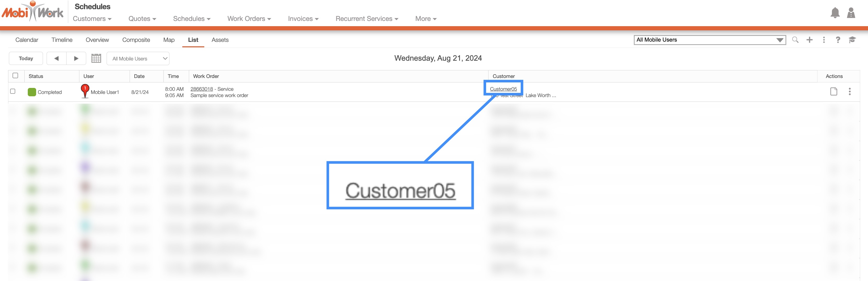868x281 pixels.
Task: Click the plus icon to add schedule
Action: coord(809,40)
